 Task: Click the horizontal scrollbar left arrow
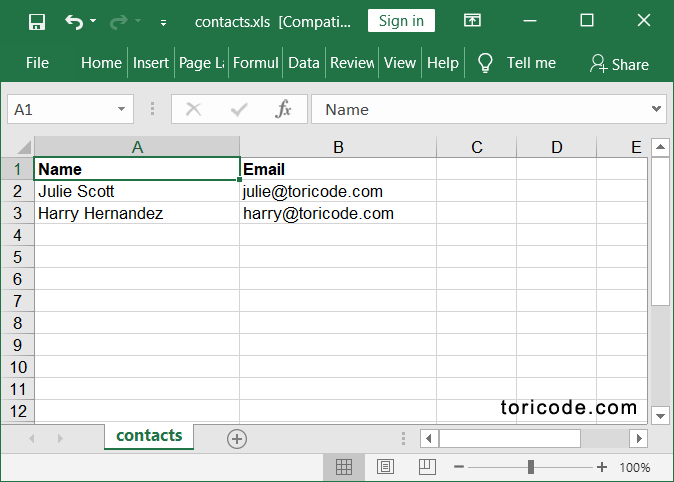click(429, 439)
